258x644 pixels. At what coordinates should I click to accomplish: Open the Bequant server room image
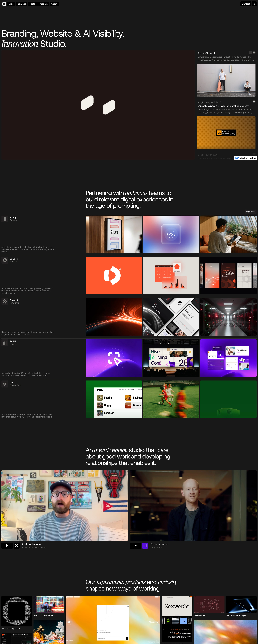[x=228, y=317]
